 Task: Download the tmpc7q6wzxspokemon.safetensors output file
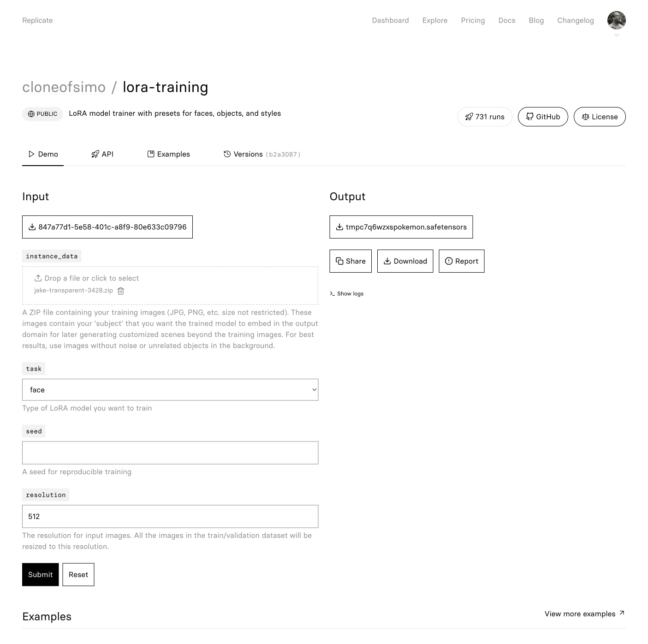(x=401, y=227)
